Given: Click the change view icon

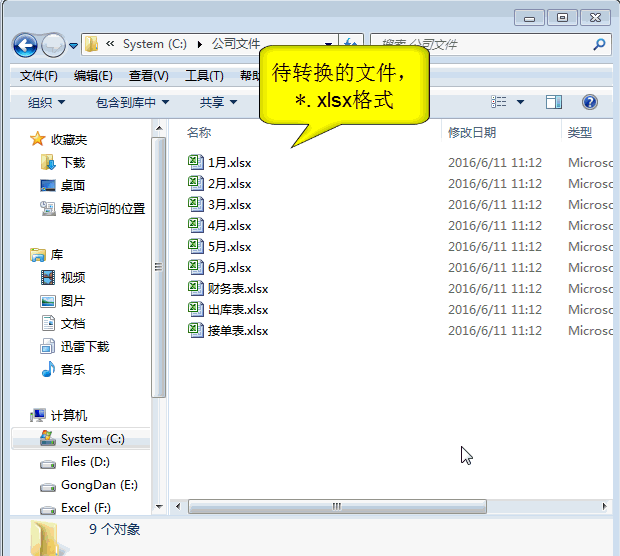Looking at the screenshot, I should [x=499, y=102].
